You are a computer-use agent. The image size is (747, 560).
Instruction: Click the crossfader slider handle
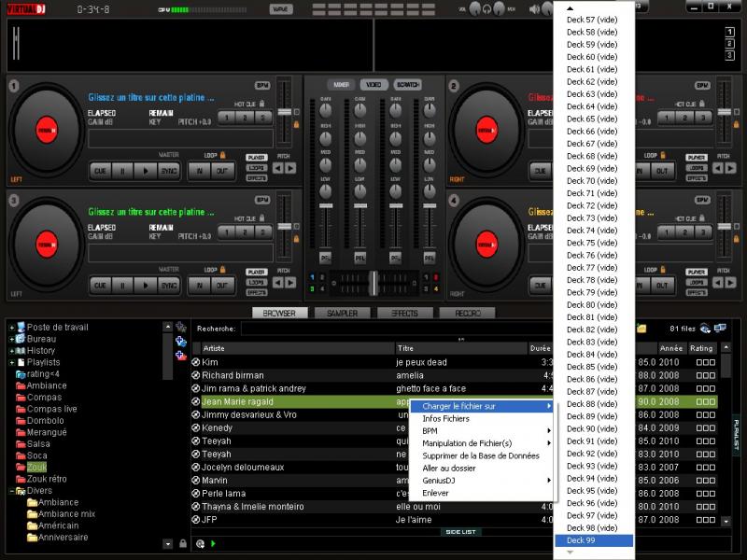point(373,282)
